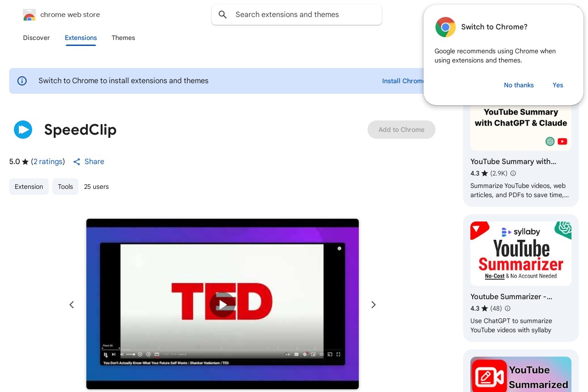Click the SpeedClip title heading
Screen dimensions: 588x392
click(x=80, y=130)
